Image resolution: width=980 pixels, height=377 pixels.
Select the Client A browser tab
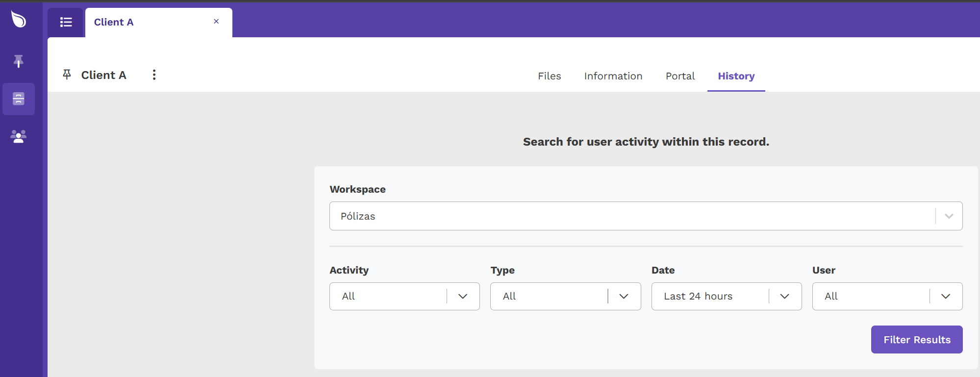[x=158, y=22]
